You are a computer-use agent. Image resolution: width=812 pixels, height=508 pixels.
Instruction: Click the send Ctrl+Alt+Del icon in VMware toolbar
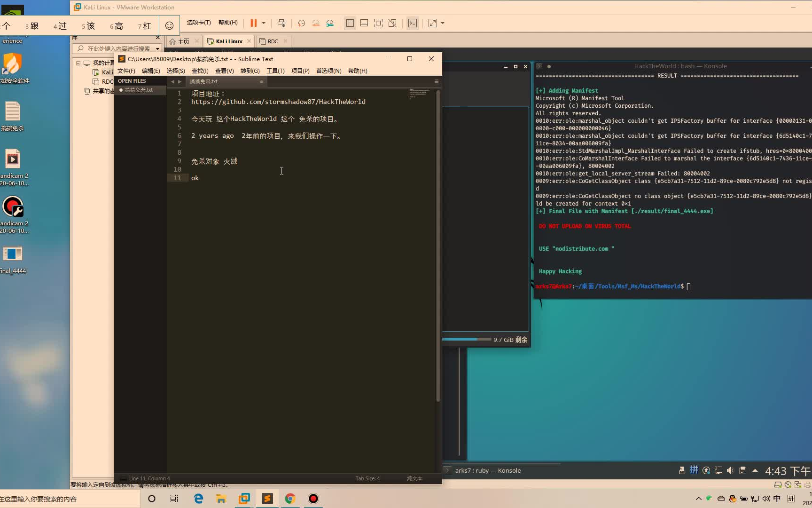coord(281,23)
